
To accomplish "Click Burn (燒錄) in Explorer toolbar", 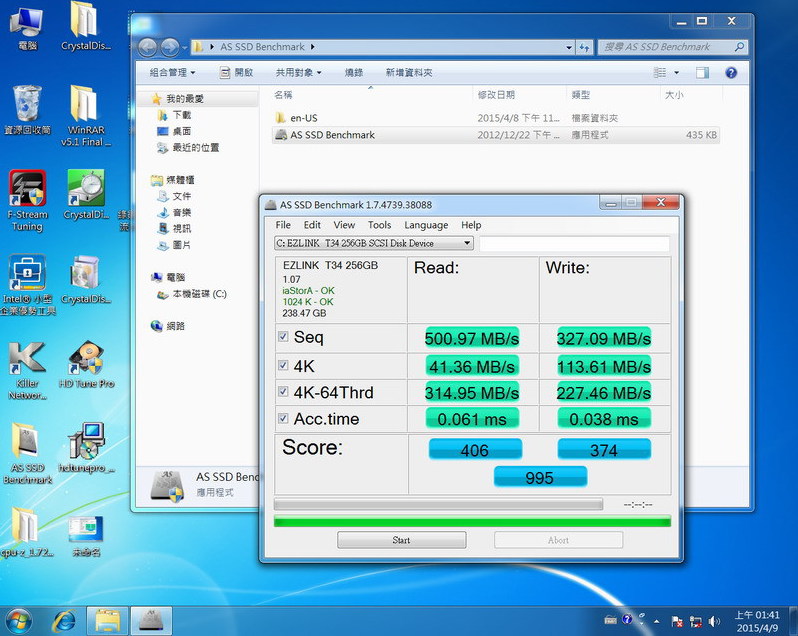I will (x=354, y=73).
